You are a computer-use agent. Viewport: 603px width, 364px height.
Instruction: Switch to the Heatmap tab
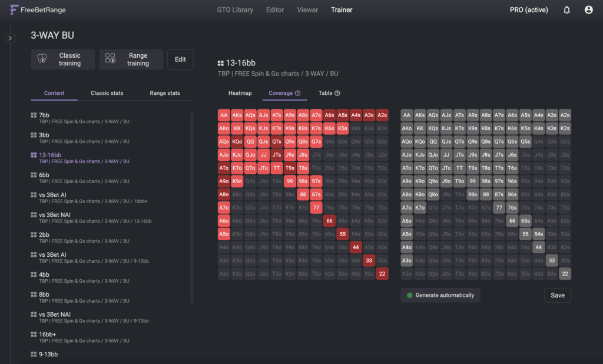[240, 93]
